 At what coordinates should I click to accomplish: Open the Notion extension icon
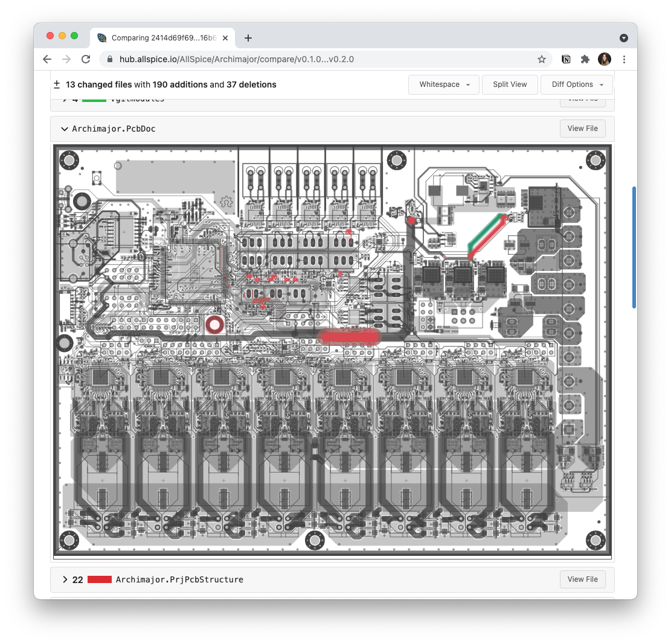[x=566, y=59]
